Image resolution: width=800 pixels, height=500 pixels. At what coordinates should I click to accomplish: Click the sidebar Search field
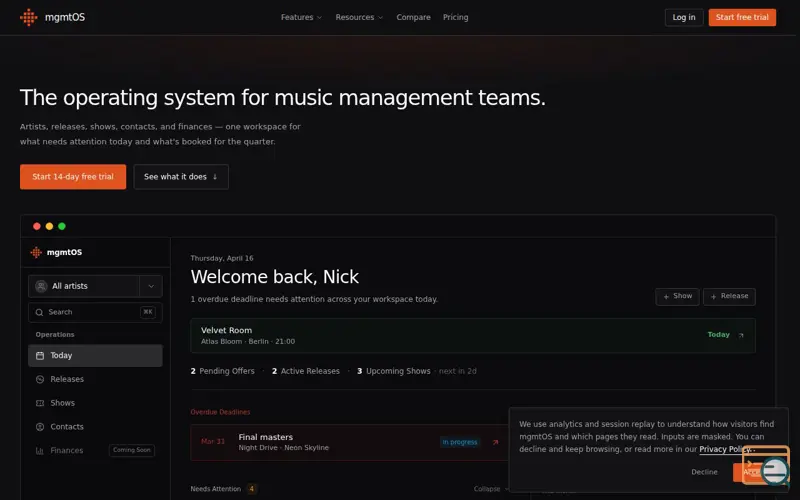pos(95,312)
